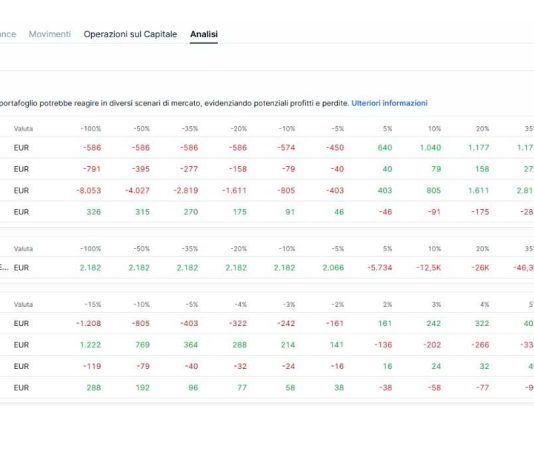Screen dimensions: 534x462
Task: Select the -4.027 cell
Action: [x=137, y=191]
